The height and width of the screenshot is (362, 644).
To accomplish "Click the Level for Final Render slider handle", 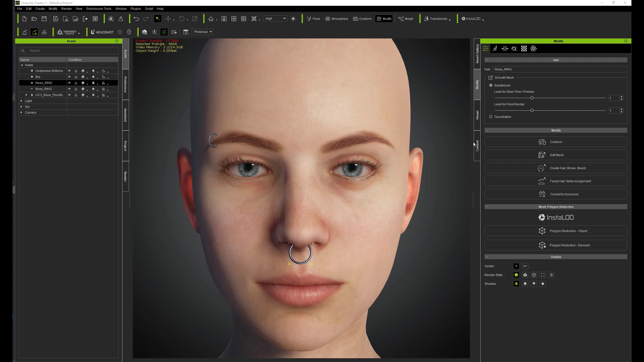I will click(532, 110).
